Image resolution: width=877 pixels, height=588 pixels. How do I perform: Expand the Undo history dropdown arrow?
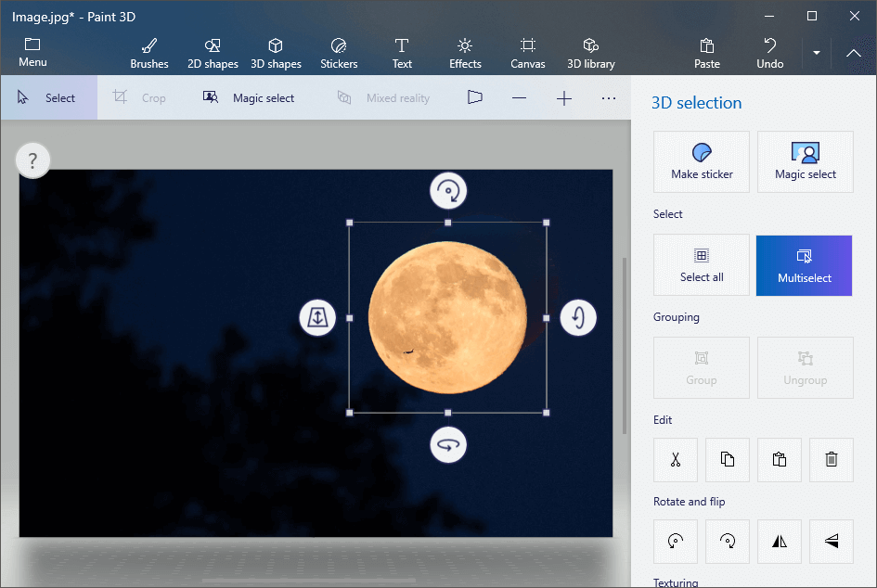[x=817, y=53]
